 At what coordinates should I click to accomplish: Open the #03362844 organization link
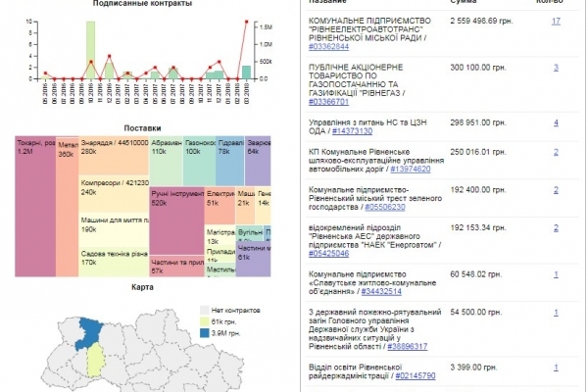pyautogui.click(x=334, y=44)
